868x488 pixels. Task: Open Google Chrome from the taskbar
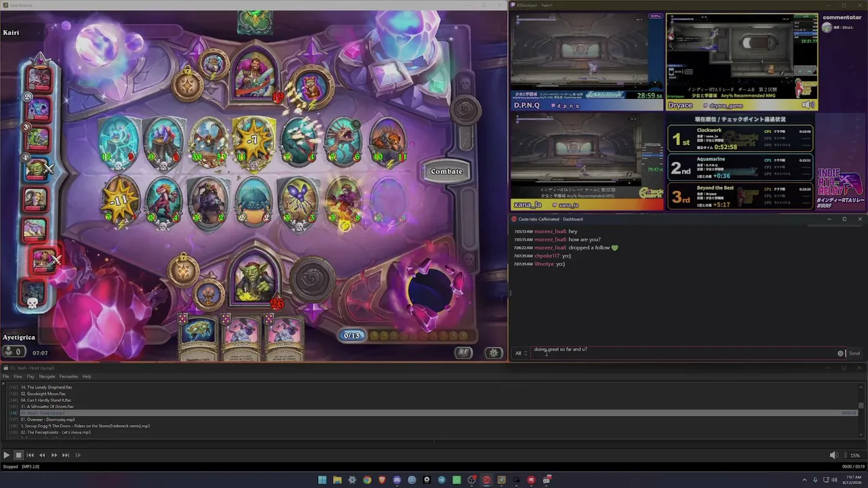[367, 480]
